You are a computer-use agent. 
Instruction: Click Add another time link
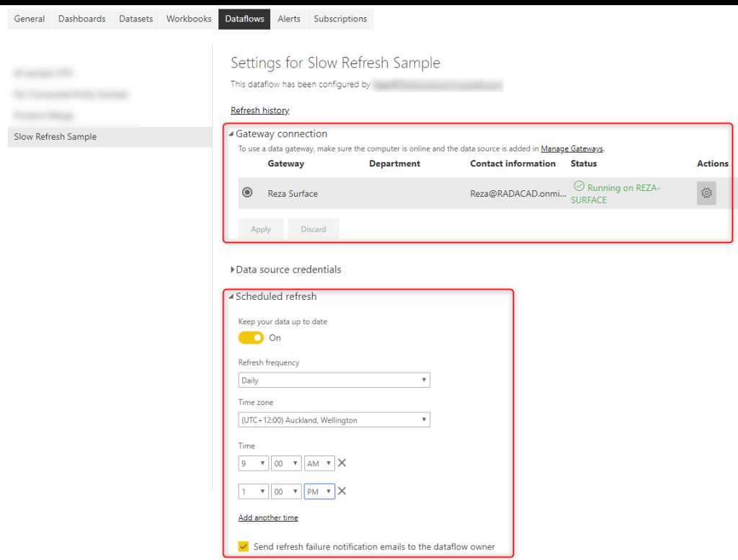[x=268, y=517]
